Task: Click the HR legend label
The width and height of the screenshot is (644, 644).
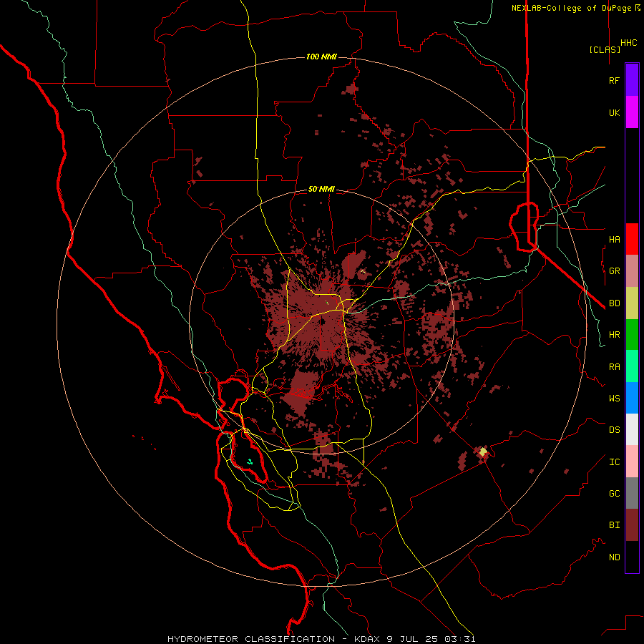Action: coord(614,335)
